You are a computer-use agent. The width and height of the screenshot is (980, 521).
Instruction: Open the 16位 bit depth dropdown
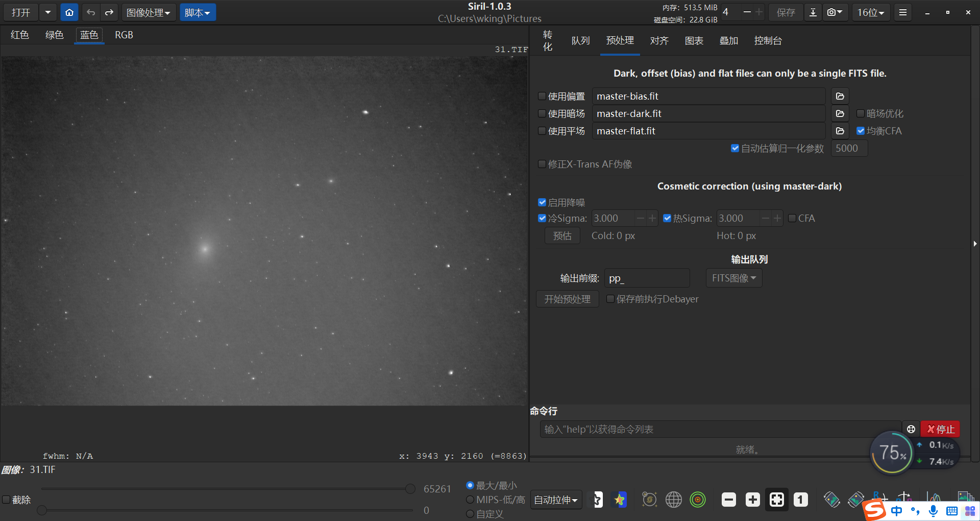tap(871, 12)
